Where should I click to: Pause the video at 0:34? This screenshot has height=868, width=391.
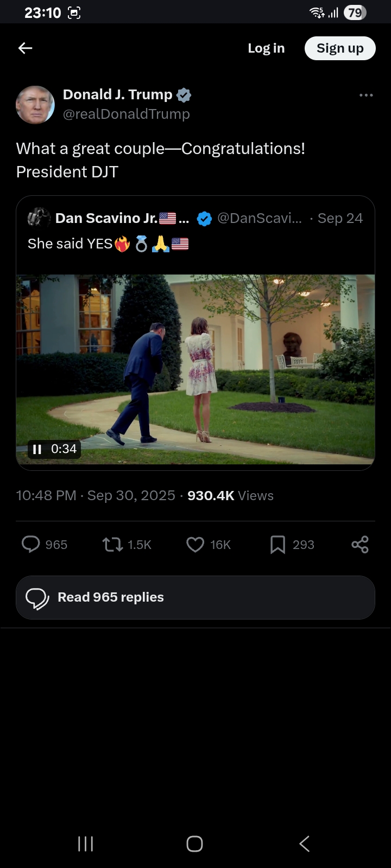[37, 449]
